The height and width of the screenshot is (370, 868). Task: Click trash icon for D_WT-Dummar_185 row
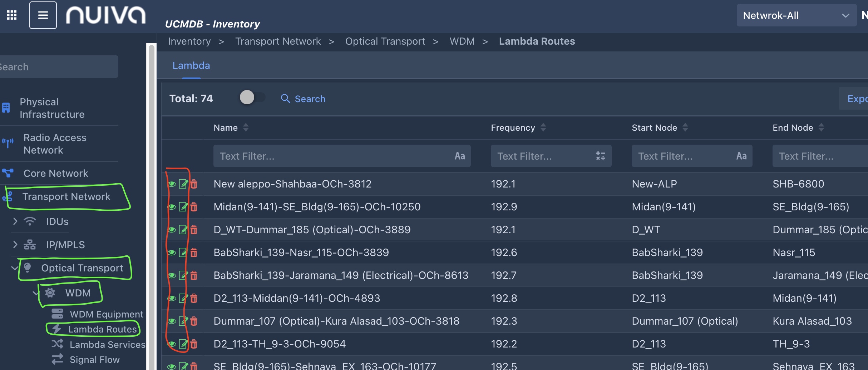(x=194, y=230)
